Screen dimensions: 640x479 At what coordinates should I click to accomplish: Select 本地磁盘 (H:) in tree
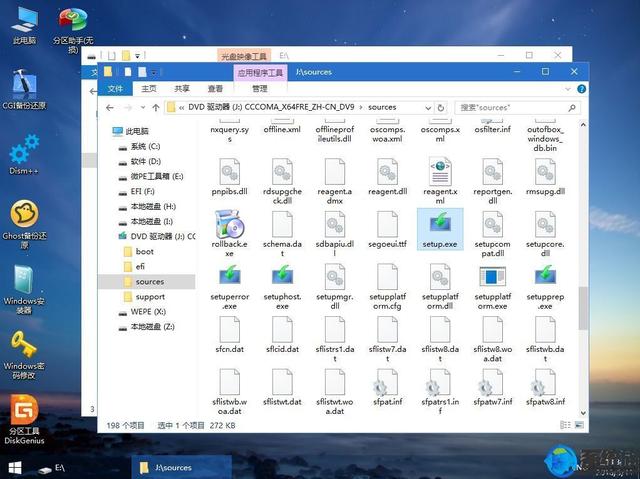click(x=147, y=206)
